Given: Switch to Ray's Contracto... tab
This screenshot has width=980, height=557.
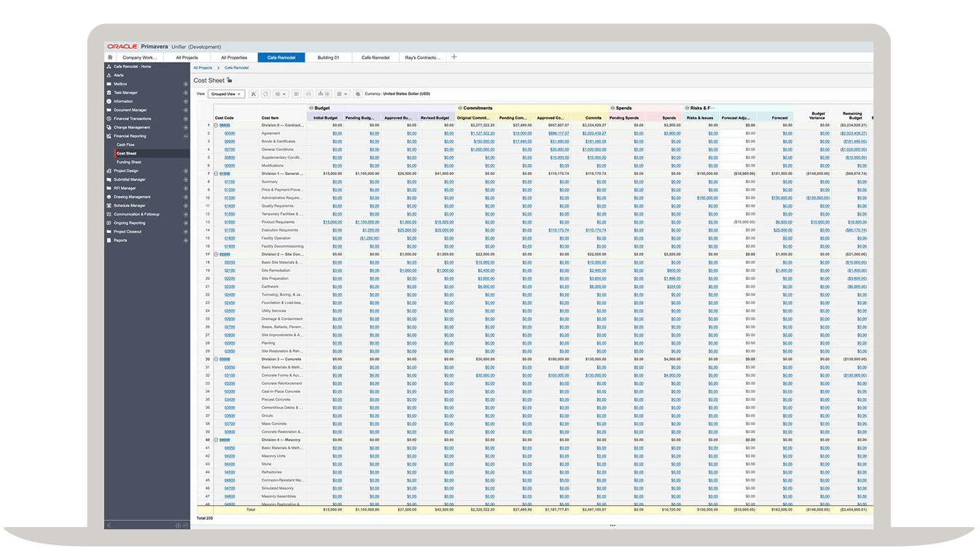Looking at the screenshot, I should tap(423, 57).
